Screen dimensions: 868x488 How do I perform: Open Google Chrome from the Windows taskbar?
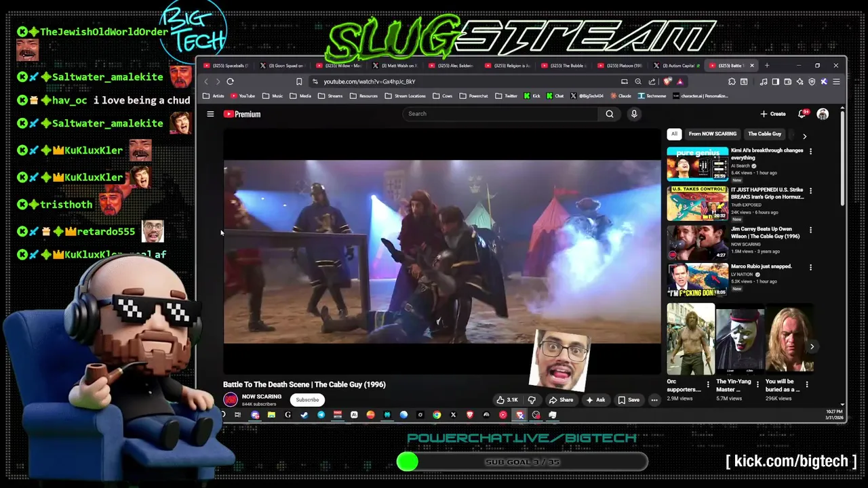point(437,415)
